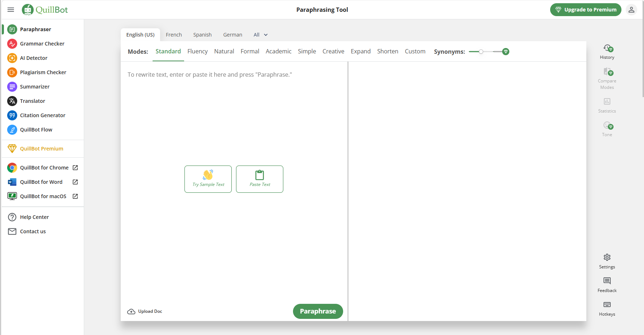Screen dimensions: 644x335
Task: Switch to the Spanish language tab
Action: pos(202,35)
